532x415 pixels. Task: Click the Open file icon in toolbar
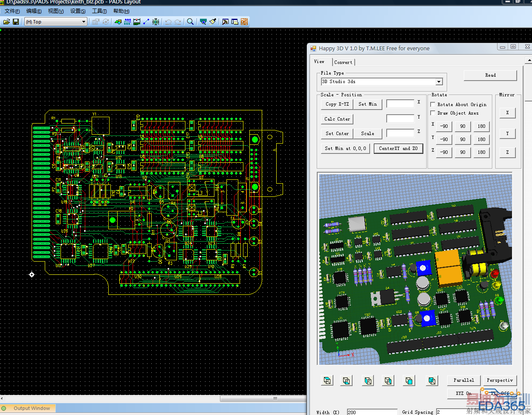[6, 22]
